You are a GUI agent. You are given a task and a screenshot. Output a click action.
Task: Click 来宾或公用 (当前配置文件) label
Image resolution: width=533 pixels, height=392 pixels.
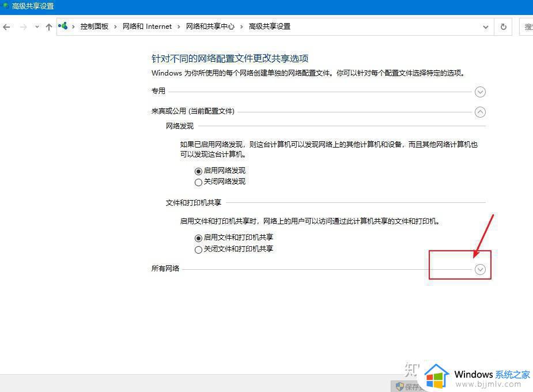click(x=192, y=111)
